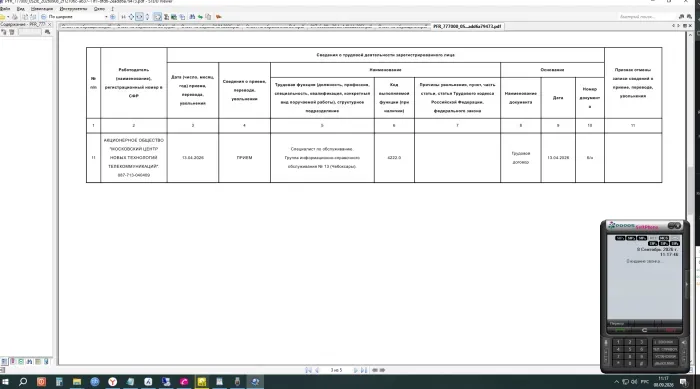
Task: Open Windows Start menu
Action: (5, 382)
